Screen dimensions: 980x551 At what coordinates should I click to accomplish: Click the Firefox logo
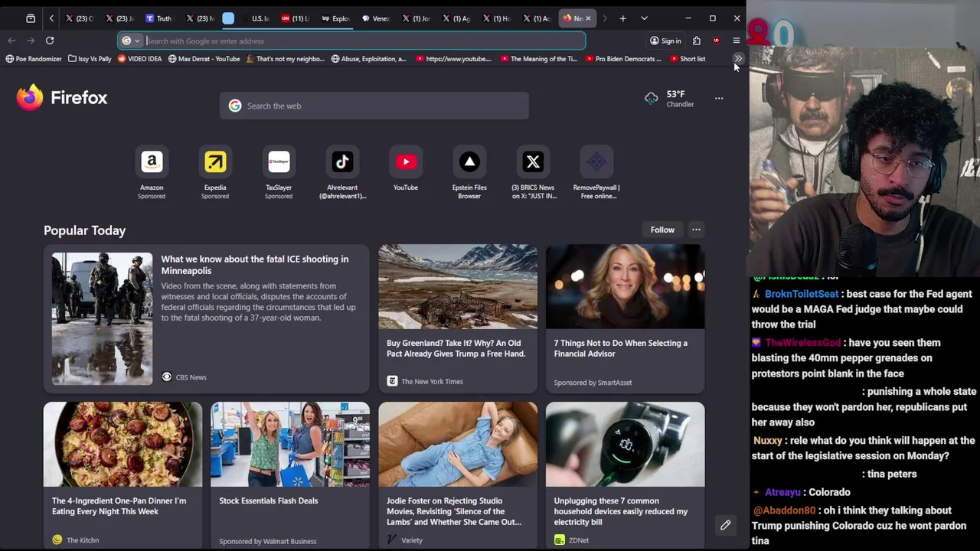62,98
